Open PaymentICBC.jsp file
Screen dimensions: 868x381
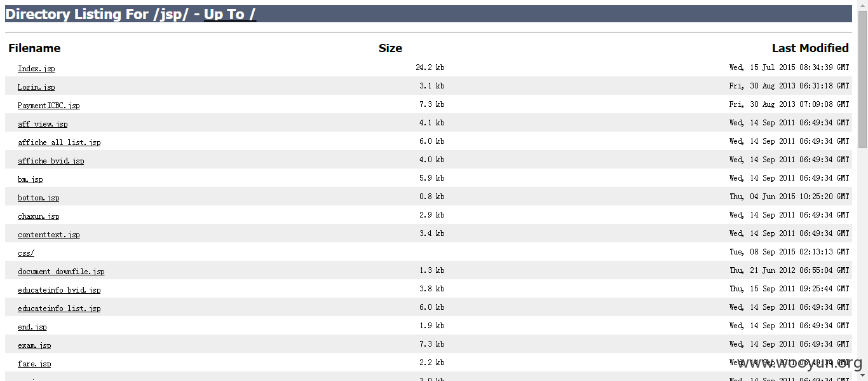[x=49, y=106]
